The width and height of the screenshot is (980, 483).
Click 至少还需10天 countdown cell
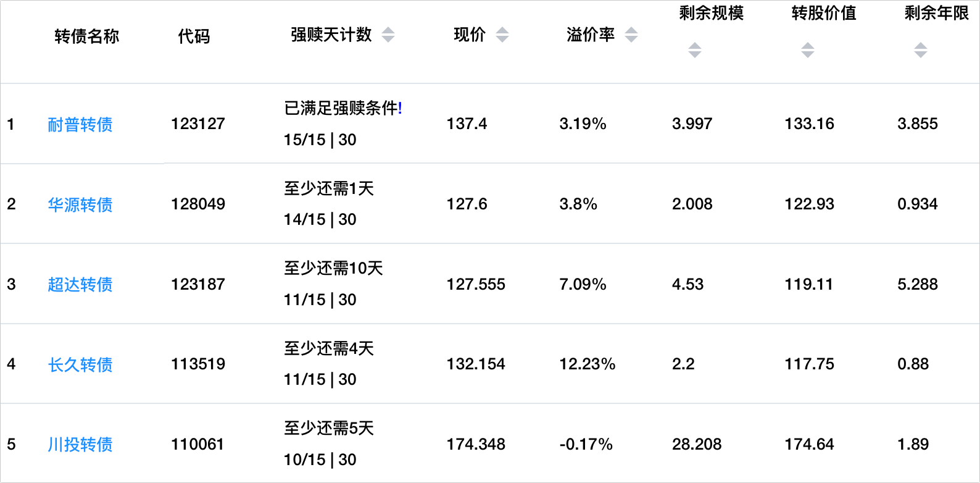click(x=333, y=269)
